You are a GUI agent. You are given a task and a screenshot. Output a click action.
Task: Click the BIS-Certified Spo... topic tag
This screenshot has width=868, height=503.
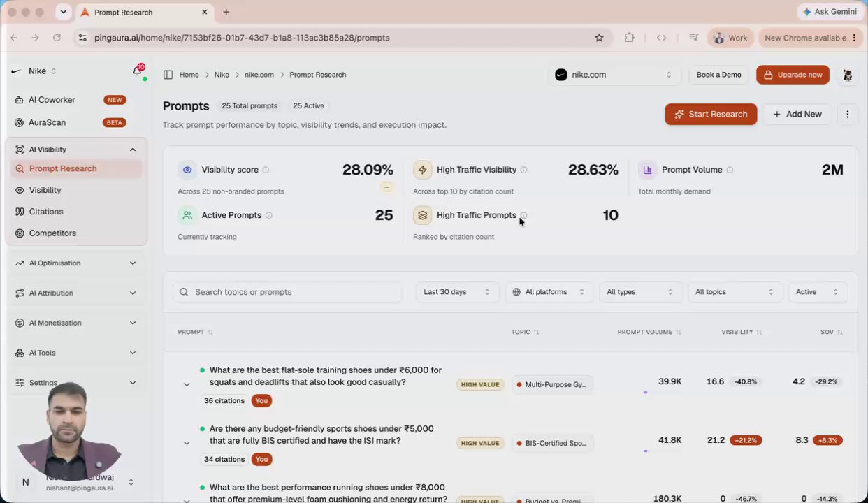[x=551, y=444]
